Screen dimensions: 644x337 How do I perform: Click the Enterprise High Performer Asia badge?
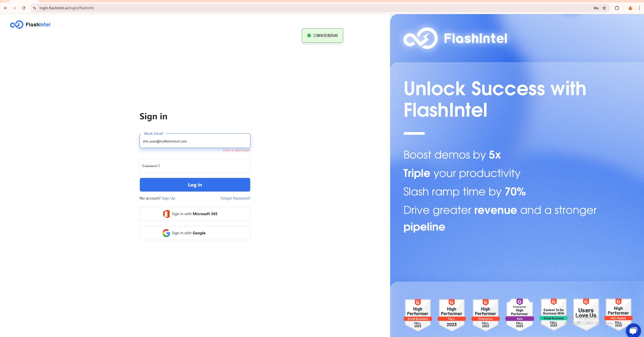pyautogui.click(x=519, y=314)
